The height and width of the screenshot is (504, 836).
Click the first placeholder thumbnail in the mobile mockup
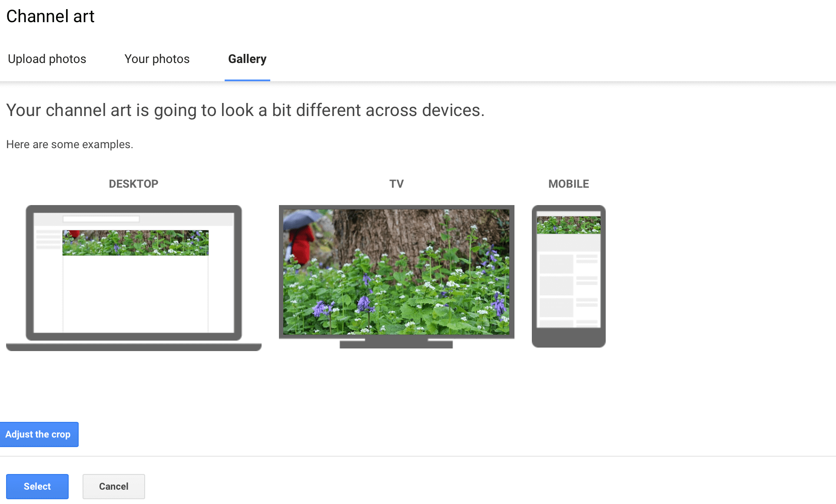[x=556, y=264]
